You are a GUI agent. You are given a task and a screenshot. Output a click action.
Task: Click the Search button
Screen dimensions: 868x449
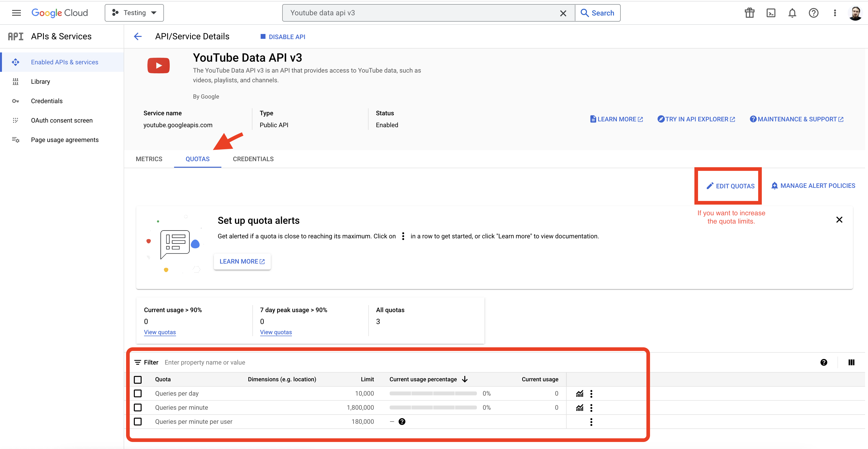click(597, 13)
